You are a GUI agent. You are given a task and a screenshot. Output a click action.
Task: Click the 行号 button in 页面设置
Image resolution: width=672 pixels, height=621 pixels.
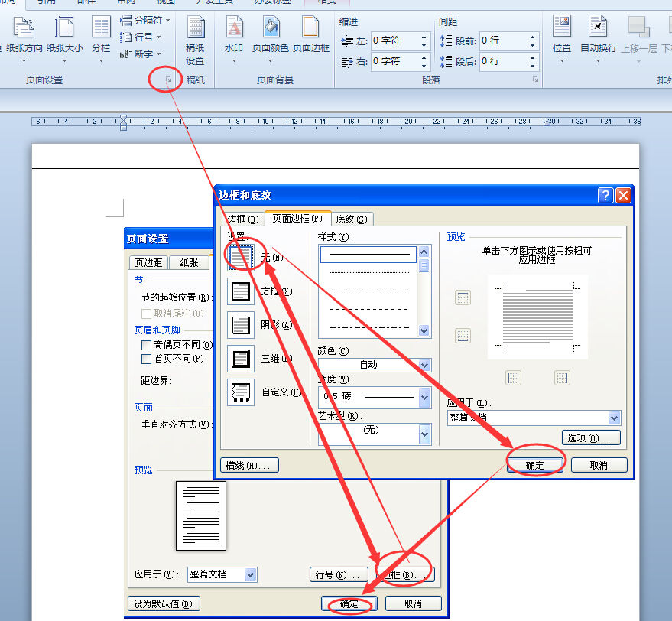coord(339,574)
